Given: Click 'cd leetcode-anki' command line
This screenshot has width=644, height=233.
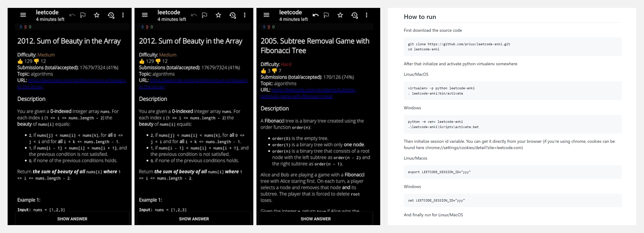Looking at the screenshot, I should click(x=424, y=49).
